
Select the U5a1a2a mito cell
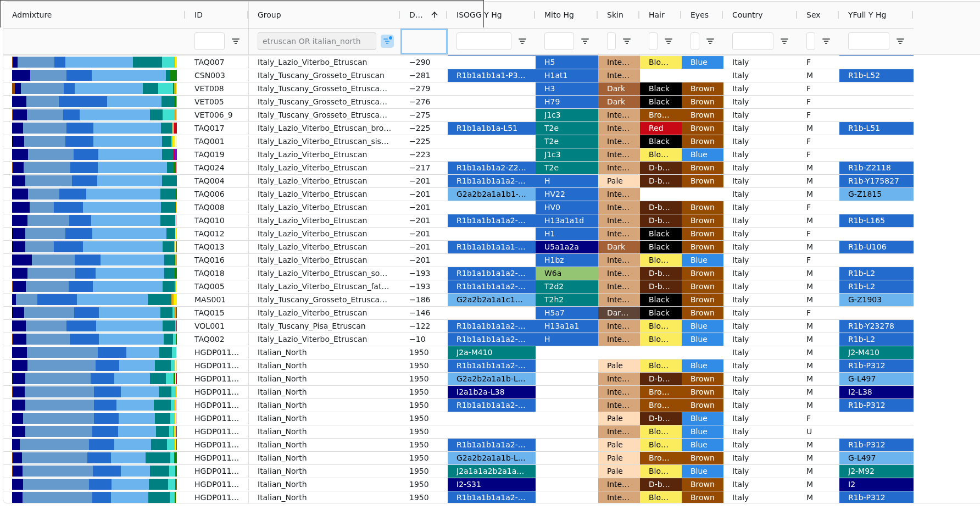click(567, 247)
